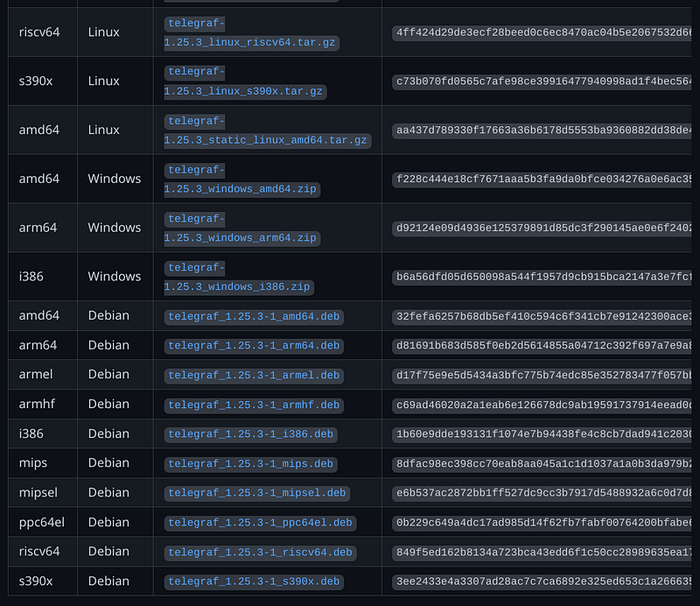Click Debian label in the mips row
Viewport: 700px width, 606px height.
coord(108,462)
